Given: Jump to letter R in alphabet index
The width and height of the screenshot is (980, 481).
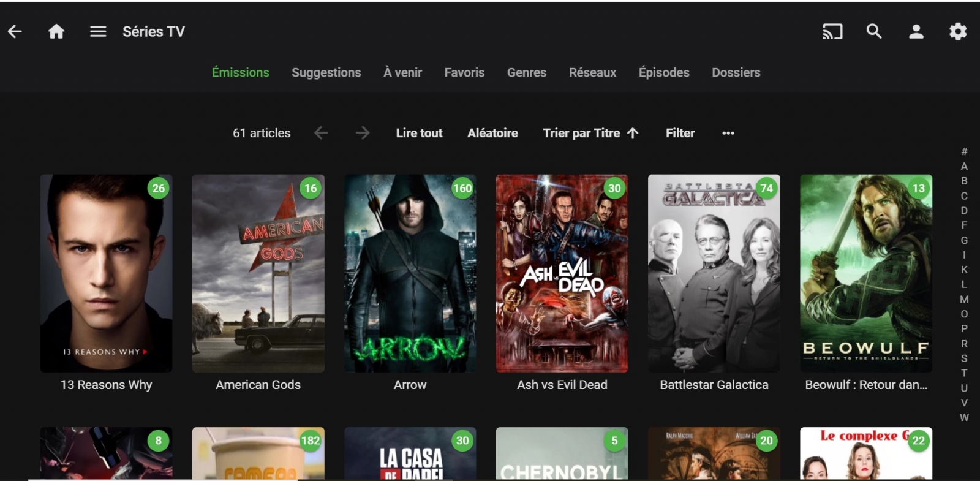Looking at the screenshot, I should (x=964, y=344).
